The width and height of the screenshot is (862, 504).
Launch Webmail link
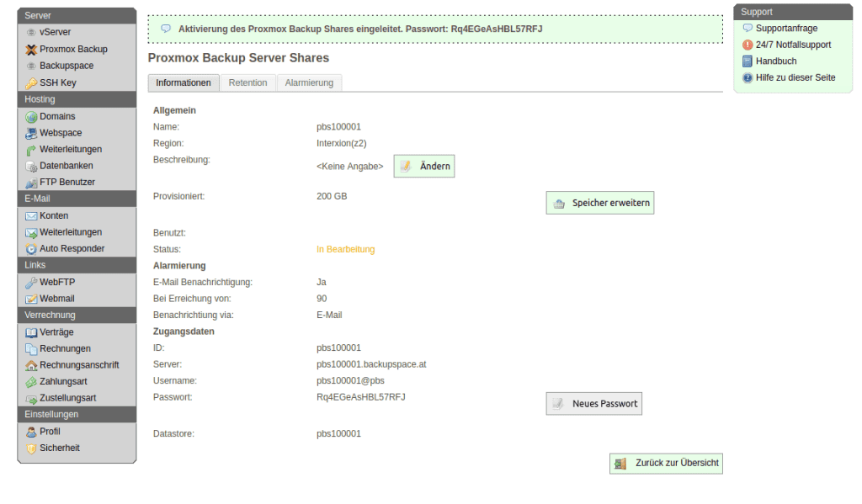pyautogui.click(x=56, y=299)
